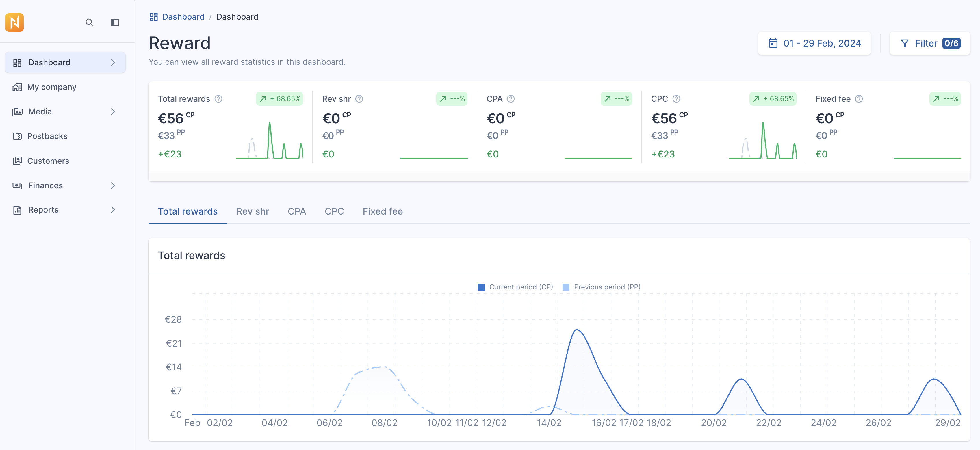The image size is (980, 450).
Task: Click the funnel icon on Filter button
Action: pyautogui.click(x=905, y=43)
